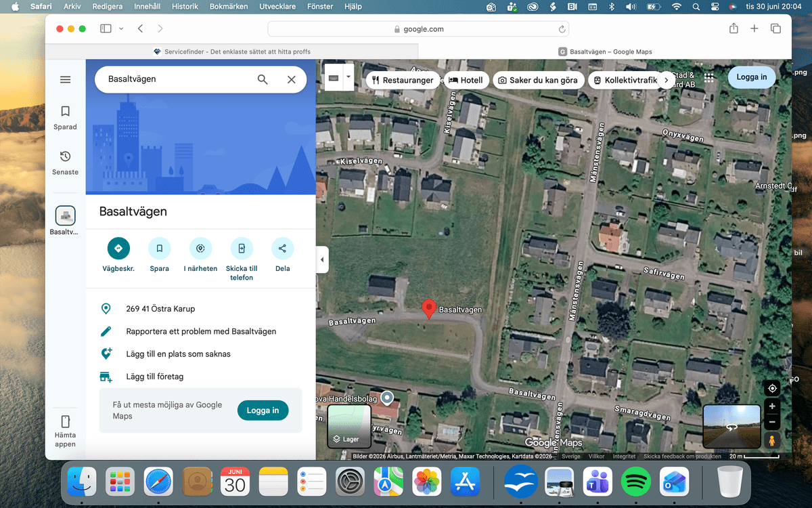Show Safari tab overview

(x=775, y=28)
